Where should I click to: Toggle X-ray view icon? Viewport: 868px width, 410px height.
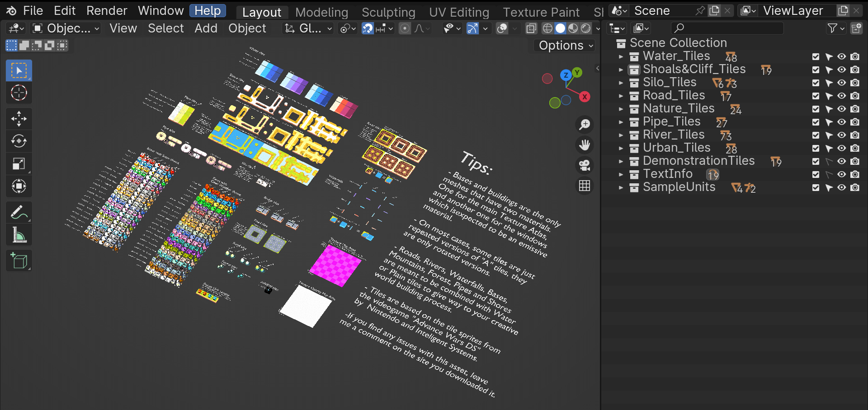(x=531, y=28)
